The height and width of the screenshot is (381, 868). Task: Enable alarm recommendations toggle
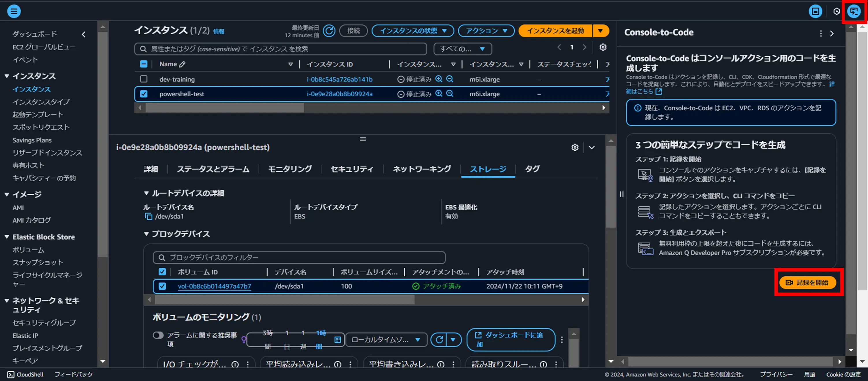(x=158, y=335)
